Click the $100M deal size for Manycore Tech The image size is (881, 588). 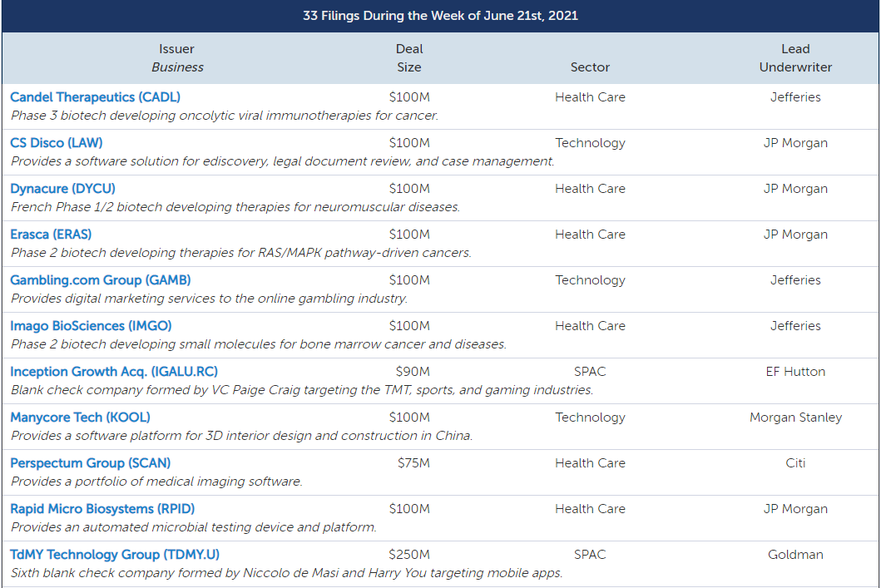coord(409,418)
